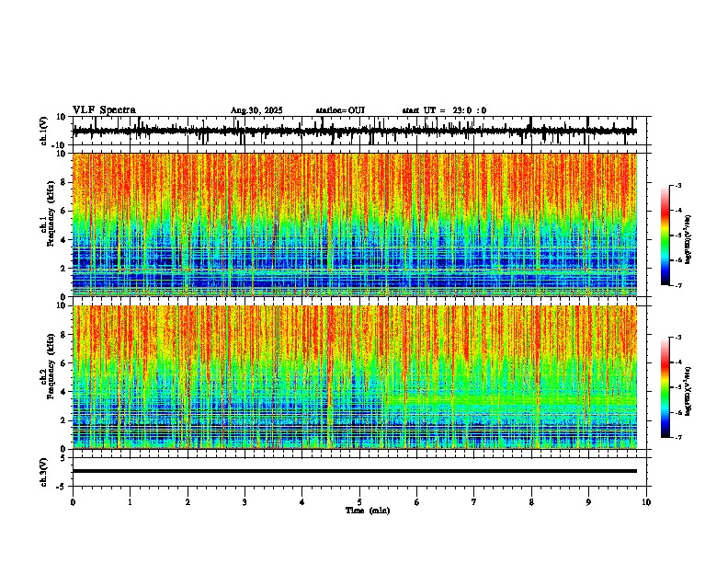Click time axis tick label "6"

coord(417,502)
